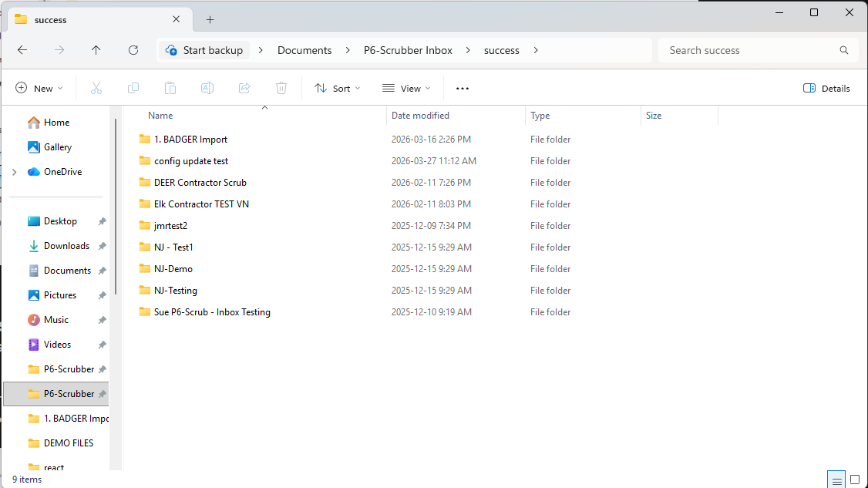
Task: Unpin Downloads from the sidebar
Action: [102, 245]
